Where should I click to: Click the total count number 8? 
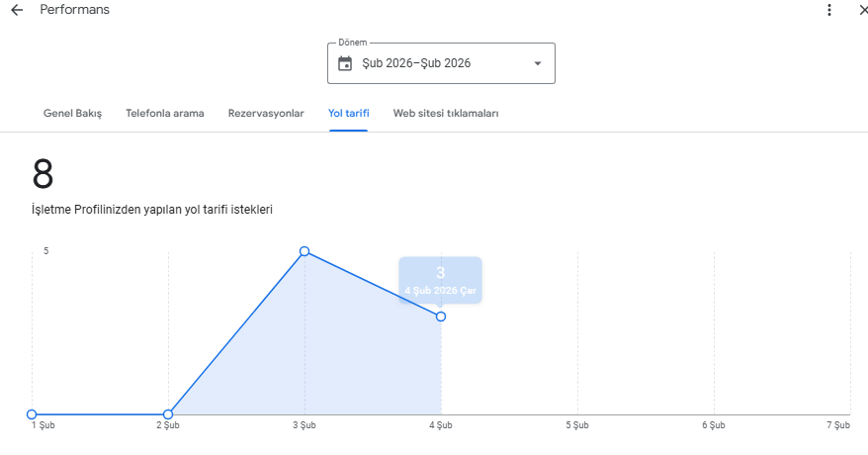click(43, 174)
